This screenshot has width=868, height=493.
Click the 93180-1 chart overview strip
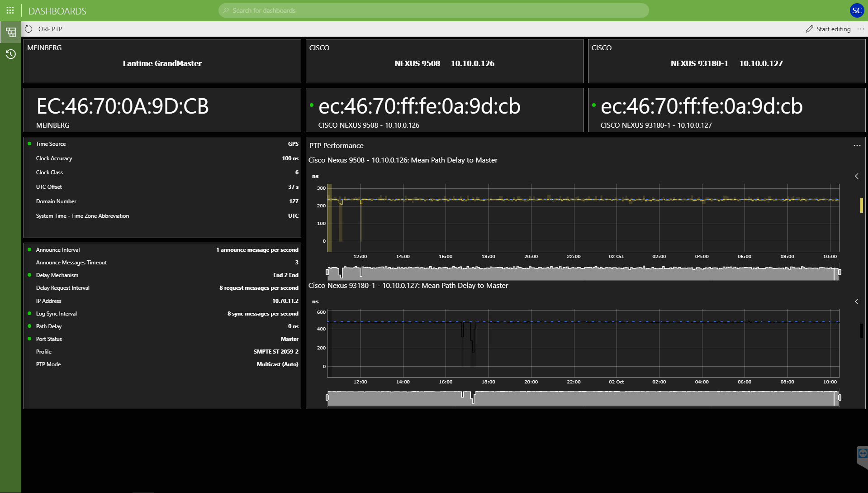(583, 398)
